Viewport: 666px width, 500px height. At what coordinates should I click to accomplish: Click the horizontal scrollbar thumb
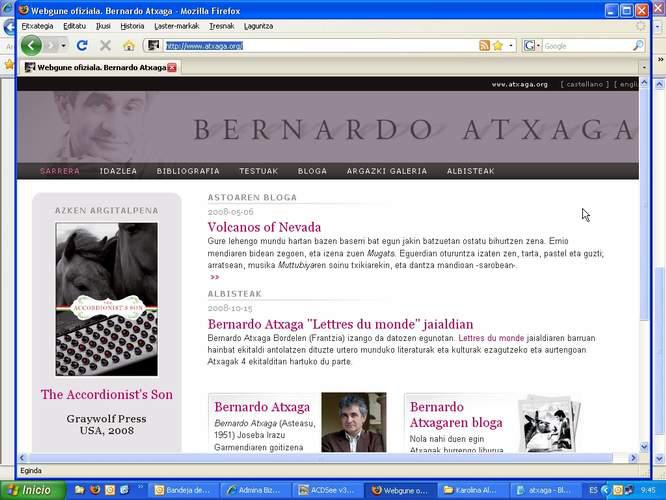click(x=320, y=458)
